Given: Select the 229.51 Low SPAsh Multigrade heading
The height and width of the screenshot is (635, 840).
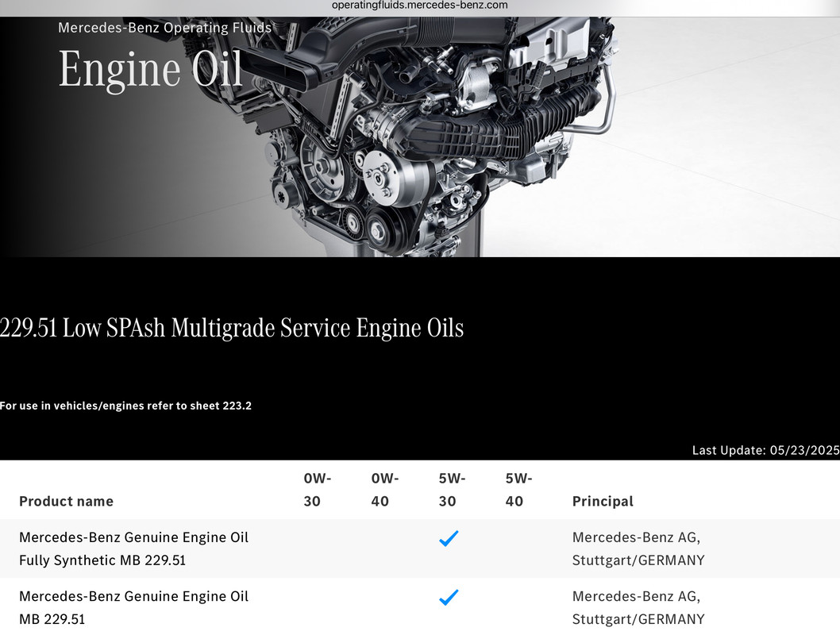Looking at the screenshot, I should (x=231, y=328).
